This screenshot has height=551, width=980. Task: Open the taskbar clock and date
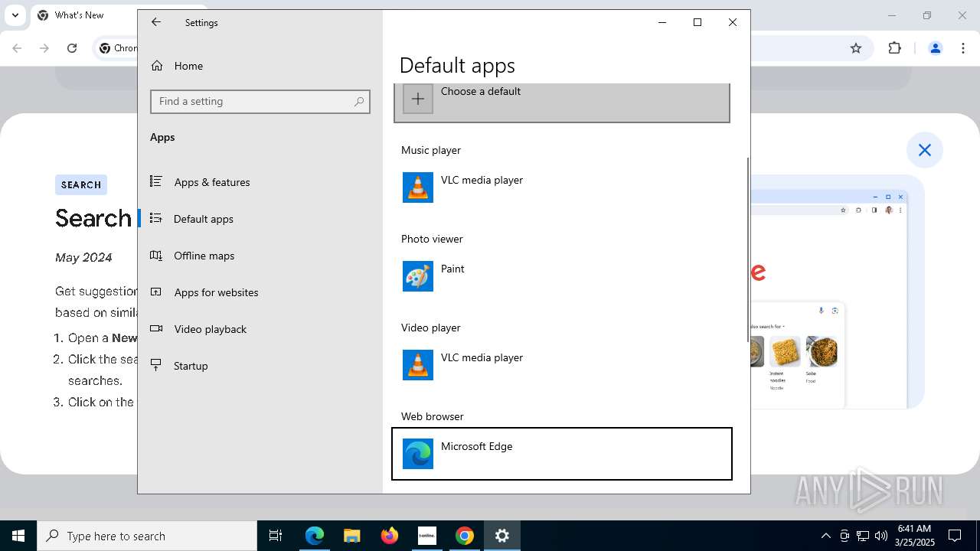(x=914, y=536)
